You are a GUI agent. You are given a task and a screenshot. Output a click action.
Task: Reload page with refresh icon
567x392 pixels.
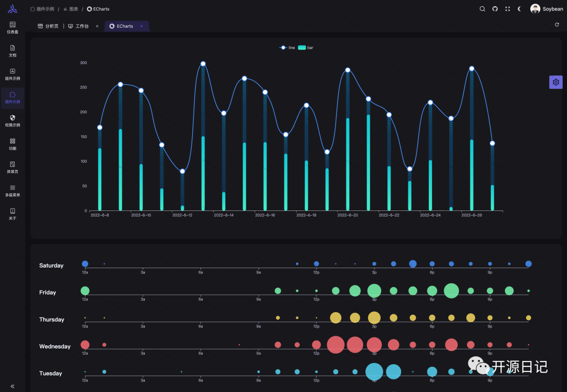coord(557,25)
